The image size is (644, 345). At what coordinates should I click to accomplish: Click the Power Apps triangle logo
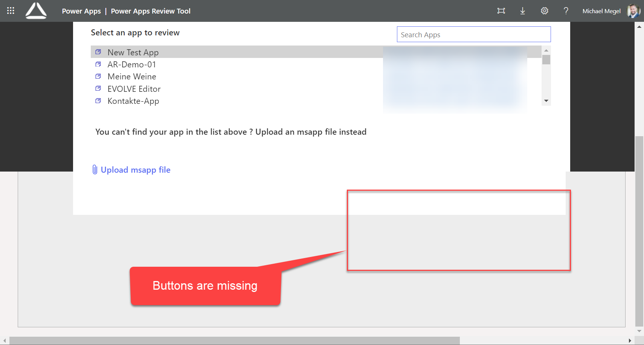click(x=36, y=11)
